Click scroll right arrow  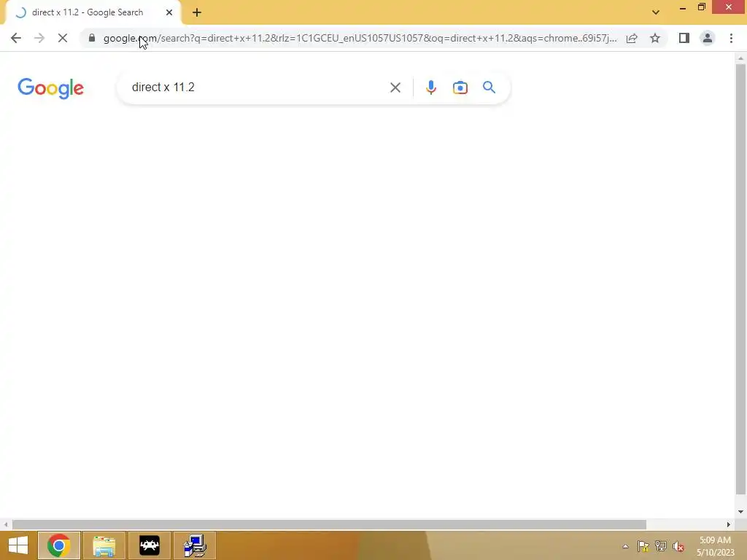pos(729,524)
